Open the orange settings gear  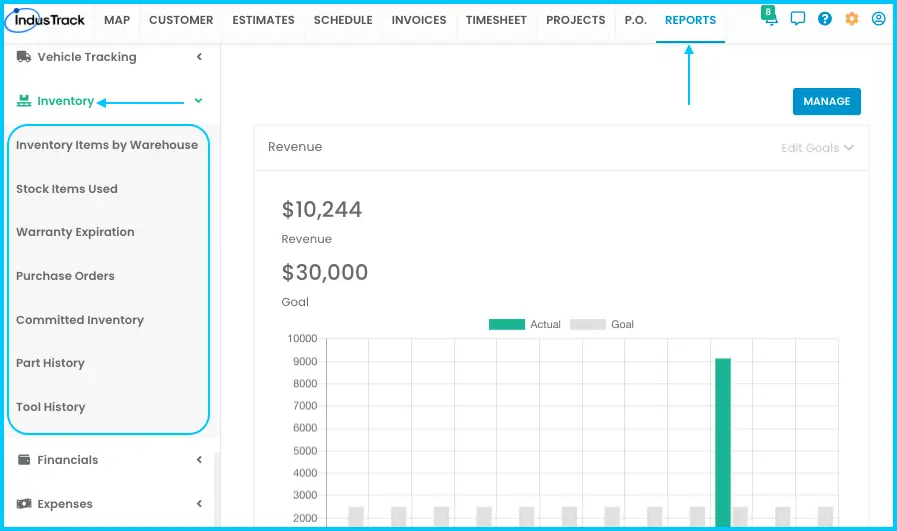pos(852,19)
